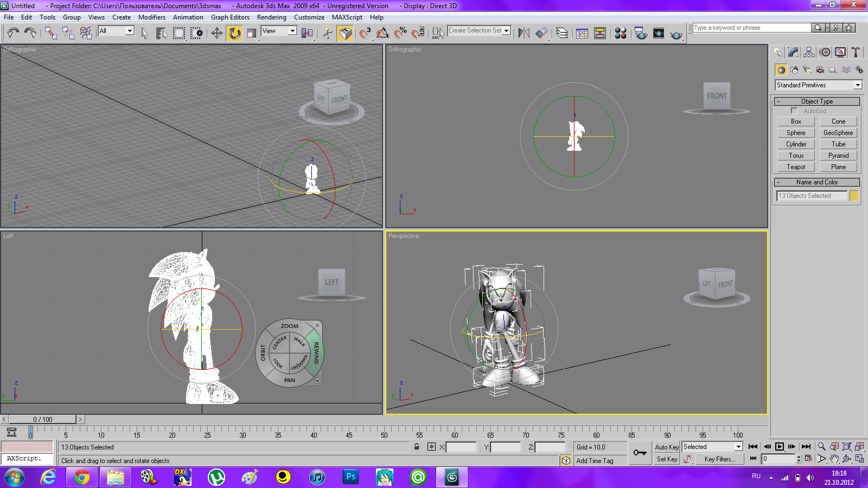
Task: Click the time slider 0 / 100
Action: click(x=43, y=419)
